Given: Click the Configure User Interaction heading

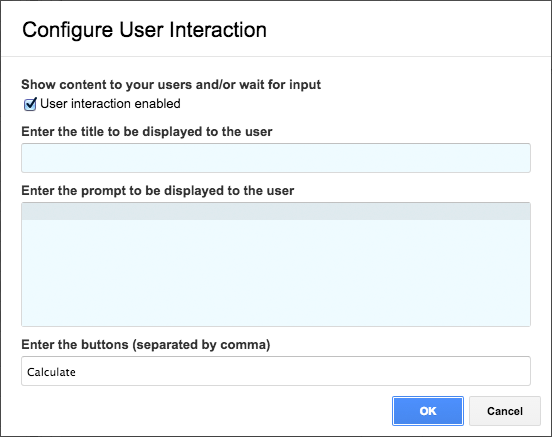Looking at the screenshot, I should tap(144, 30).
